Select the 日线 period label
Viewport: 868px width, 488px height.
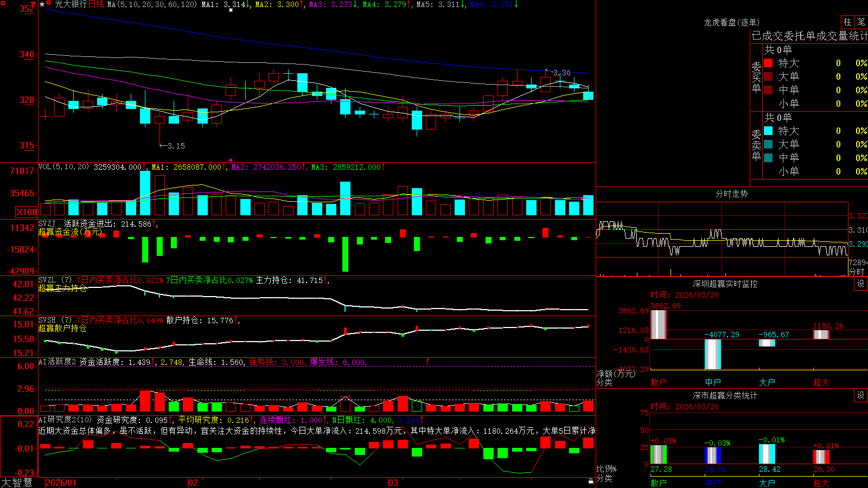[96, 4]
